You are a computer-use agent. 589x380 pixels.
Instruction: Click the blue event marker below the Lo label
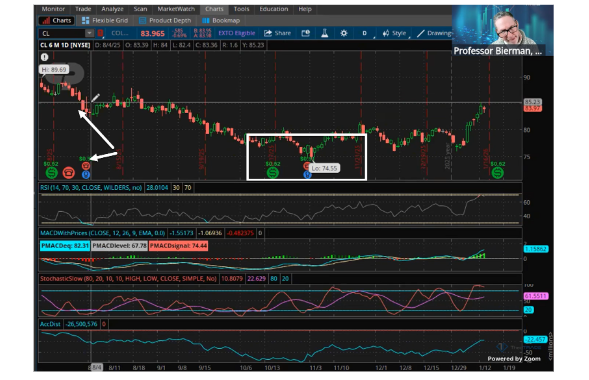[307, 175]
